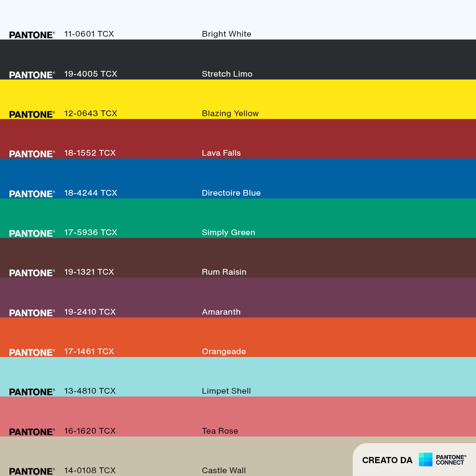Viewport: 476px width, 476px height.
Task: Click the PANTONE logo on Bright White row
Action: coord(32,35)
